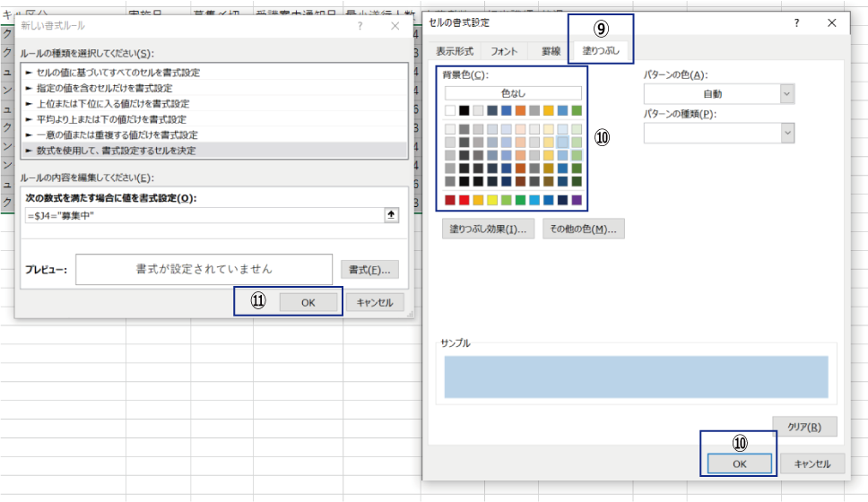Switch to the 罫線 tab
Screen dimensions: 868x502
click(548, 52)
